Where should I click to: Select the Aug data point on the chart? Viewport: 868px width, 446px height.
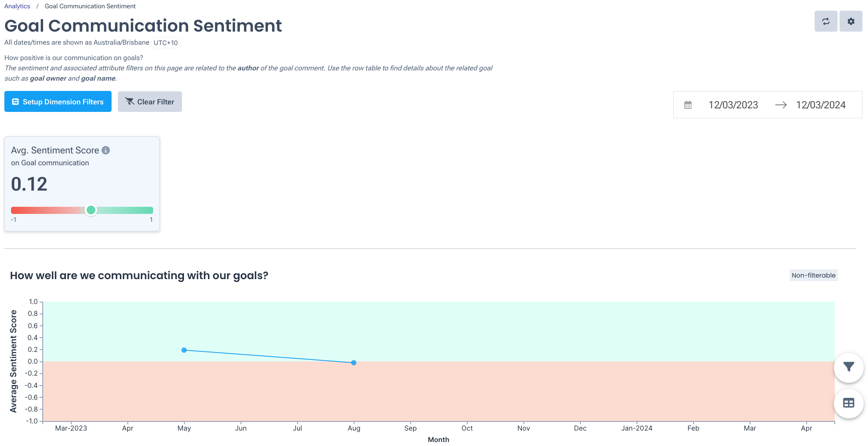(353, 362)
